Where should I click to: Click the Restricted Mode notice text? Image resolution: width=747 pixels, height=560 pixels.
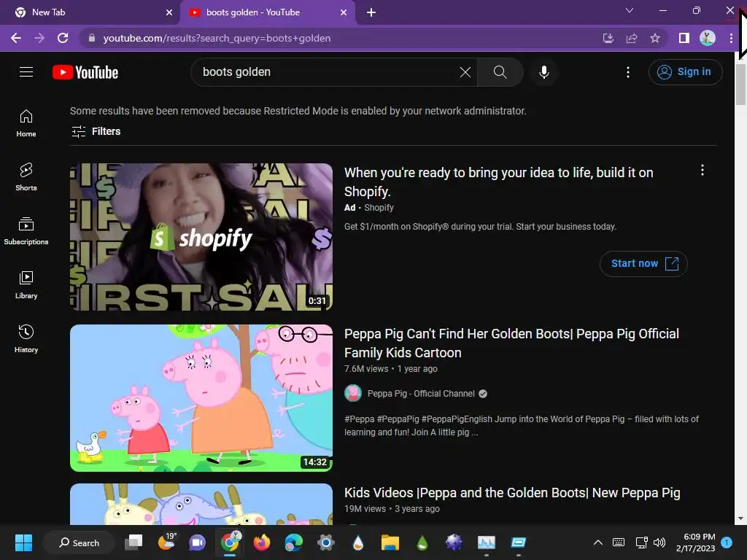pyautogui.click(x=298, y=111)
